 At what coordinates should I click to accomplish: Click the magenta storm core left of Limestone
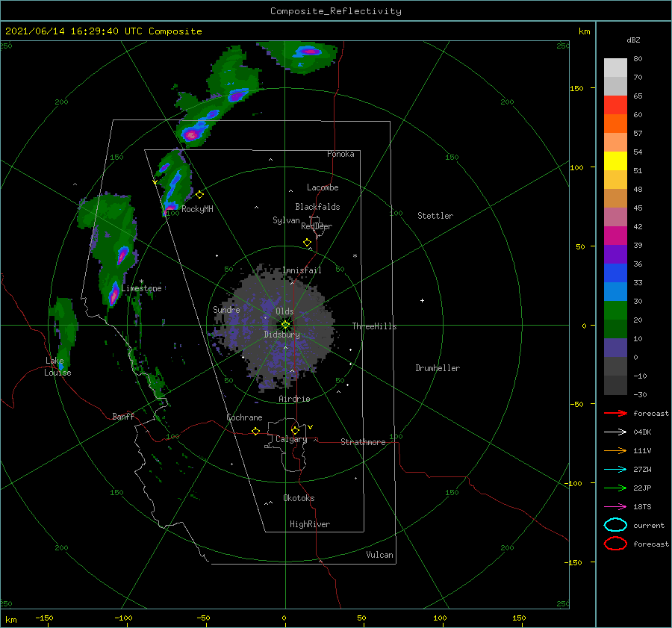coord(113,294)
